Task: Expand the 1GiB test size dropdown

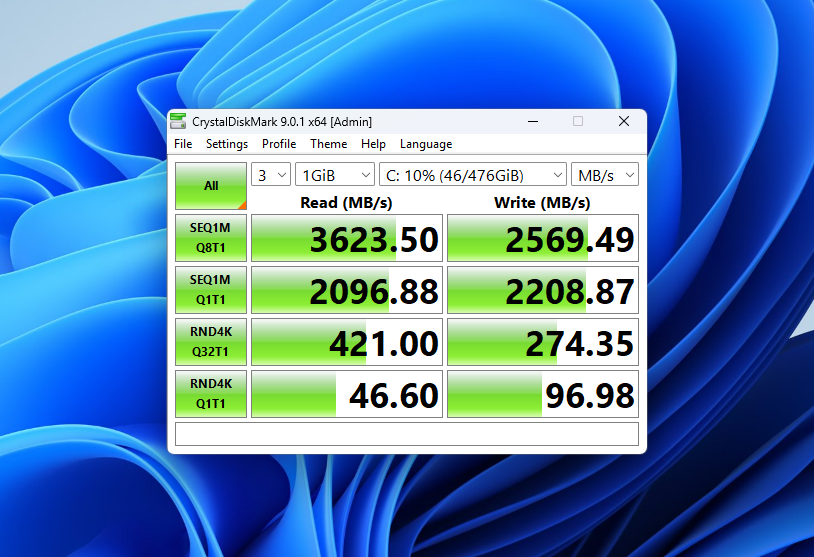Action: tap(335, 175)
